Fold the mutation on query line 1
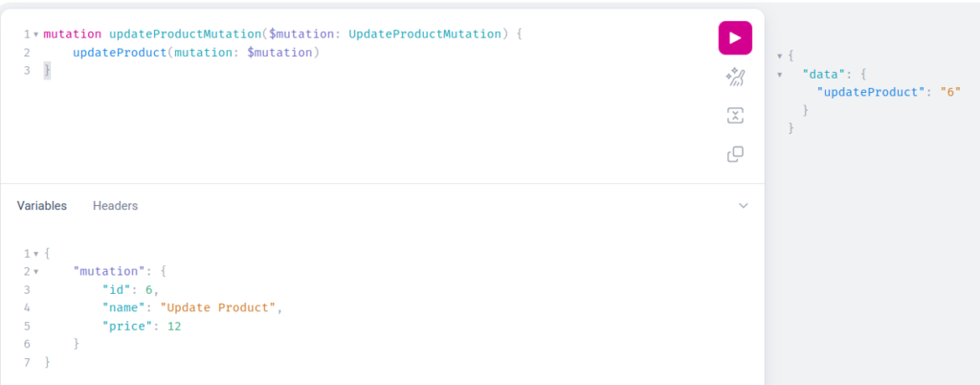980x385 pixels. 35,34
